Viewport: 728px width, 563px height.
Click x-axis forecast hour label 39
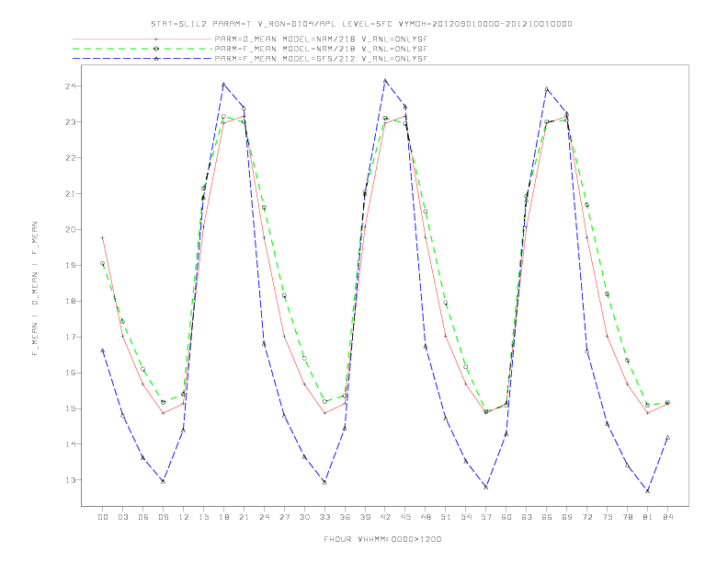click(x=365, y=517)
